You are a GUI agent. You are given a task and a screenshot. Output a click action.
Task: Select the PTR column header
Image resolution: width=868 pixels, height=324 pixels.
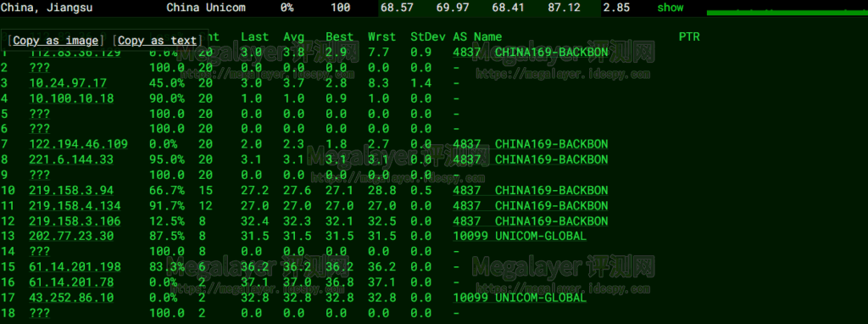[x=689, y=36]
